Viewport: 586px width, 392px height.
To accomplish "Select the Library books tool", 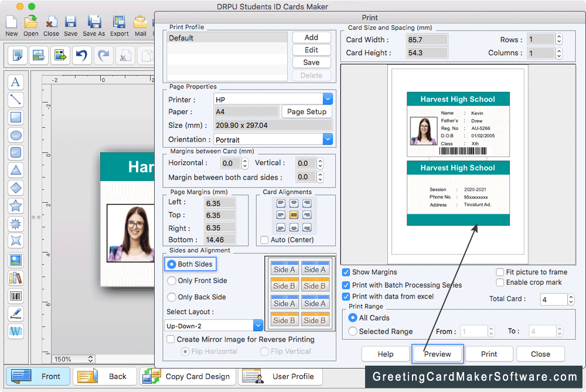I will coord(16,278).
